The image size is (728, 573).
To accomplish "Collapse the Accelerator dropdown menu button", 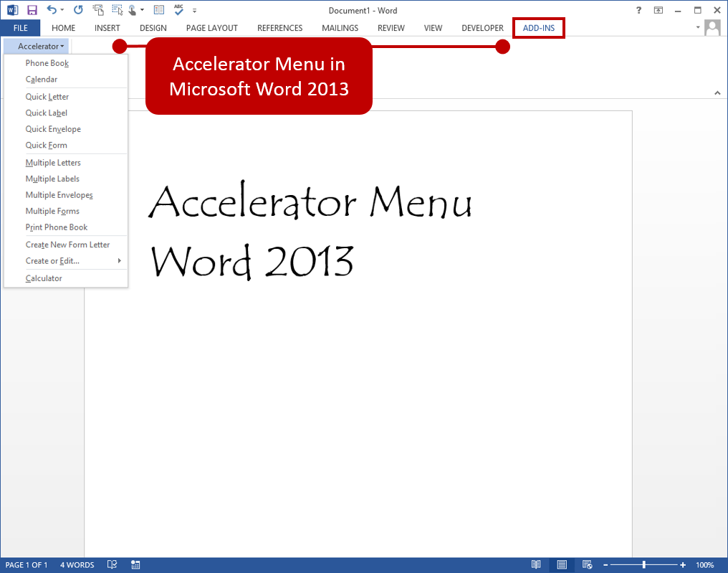I will pyautogui.click(x=37, y=46).
